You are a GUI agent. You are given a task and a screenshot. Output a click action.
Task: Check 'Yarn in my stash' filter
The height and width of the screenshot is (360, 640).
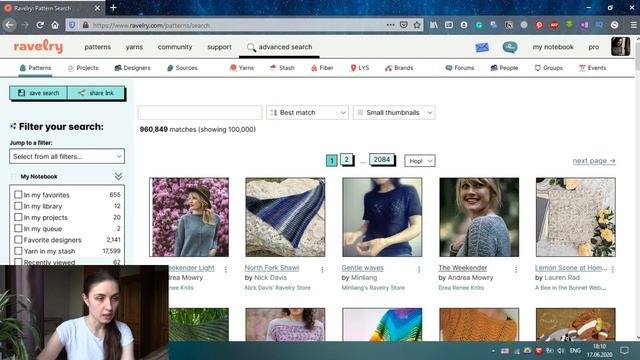tap(18, 251)
